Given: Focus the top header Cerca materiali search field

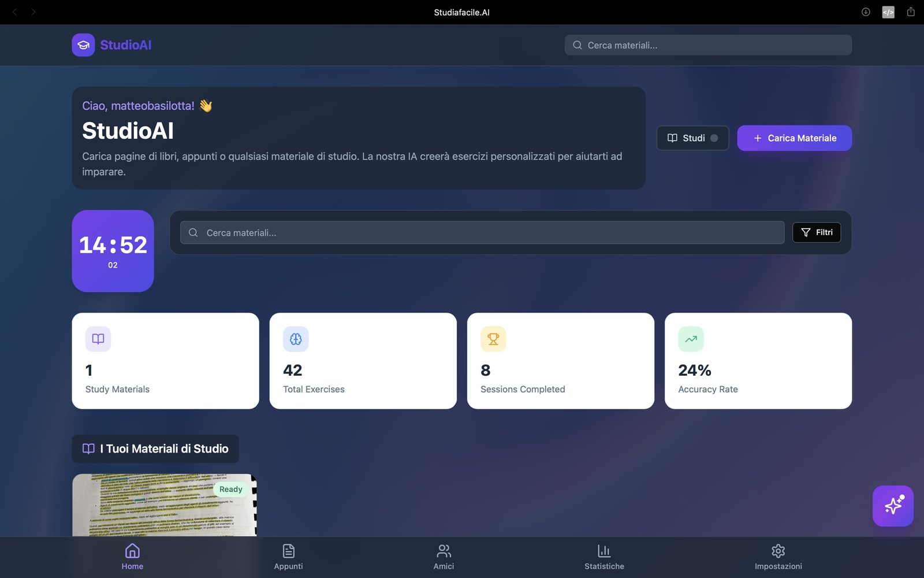Looking at the screenshot, I should click(x=708, y=45).
